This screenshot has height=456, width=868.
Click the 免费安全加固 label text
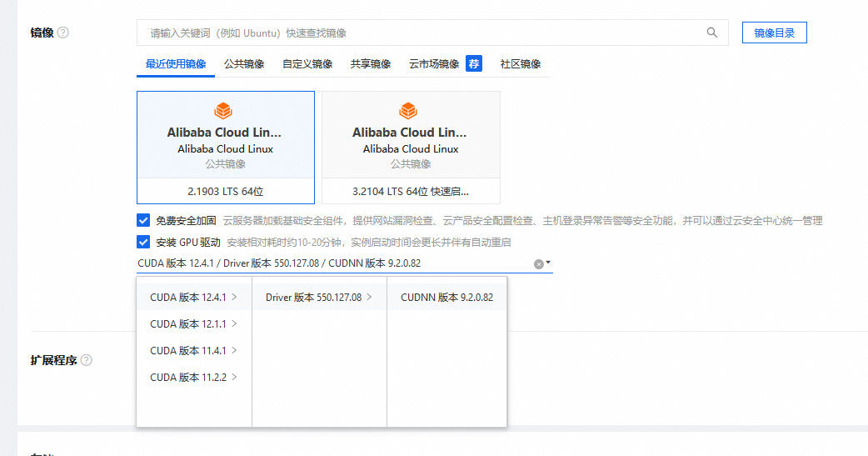(186, 221)
